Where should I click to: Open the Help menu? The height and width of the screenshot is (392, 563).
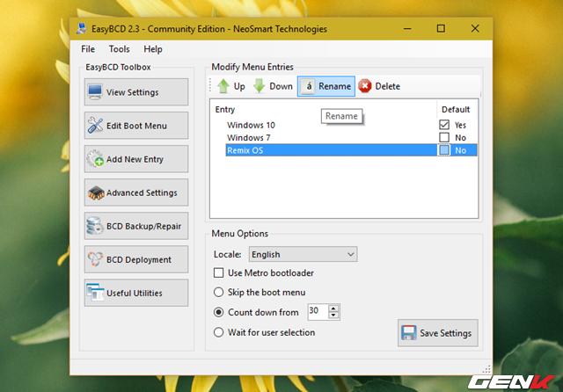[x=153, y=49]
